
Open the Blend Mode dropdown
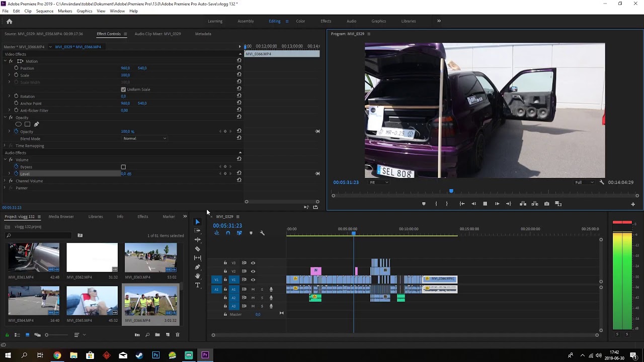[x=145, y=138]
